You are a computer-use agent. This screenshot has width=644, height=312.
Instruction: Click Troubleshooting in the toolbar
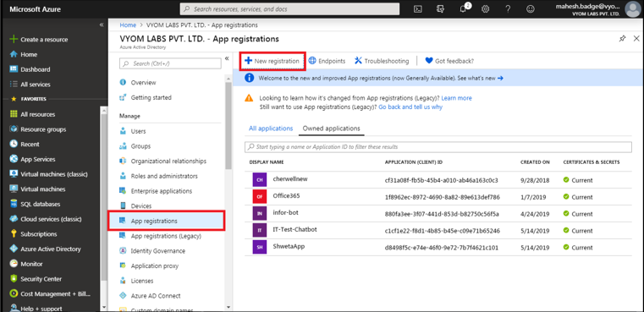382,61
